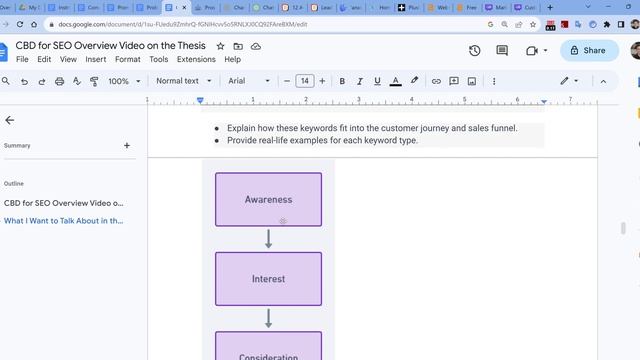Screen dimensions: 640x360
Task: Open the Format menu
Action: click(128, 59)
